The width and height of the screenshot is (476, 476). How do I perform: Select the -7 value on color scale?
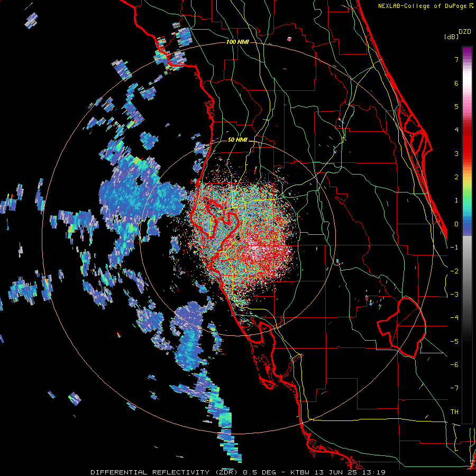pyautogui.click(x=454, y=388)
